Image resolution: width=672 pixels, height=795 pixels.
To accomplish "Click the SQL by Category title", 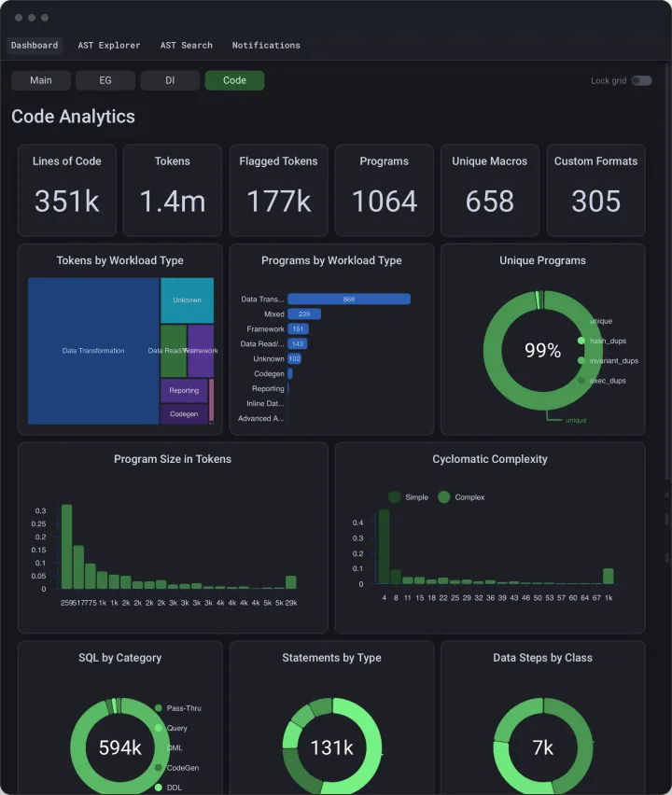I will [119, 658].
